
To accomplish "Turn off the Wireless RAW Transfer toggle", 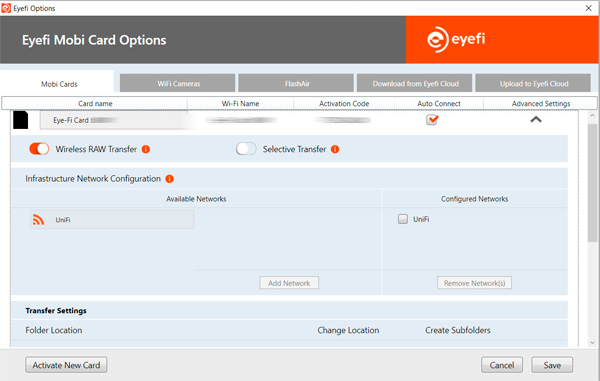I will click(39, 149).
